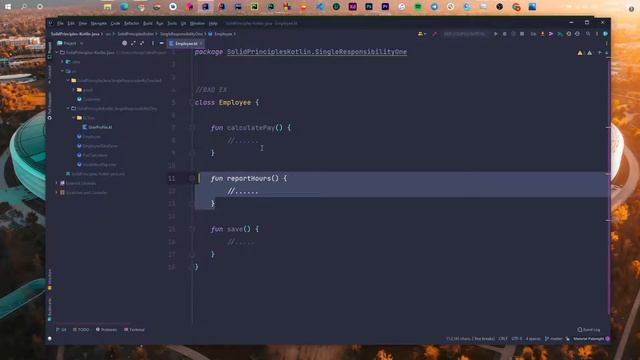Viewport: 640px width, 360px height.
Task: Click the Debug bug icon in toolbar
Action: pos(504,34)
